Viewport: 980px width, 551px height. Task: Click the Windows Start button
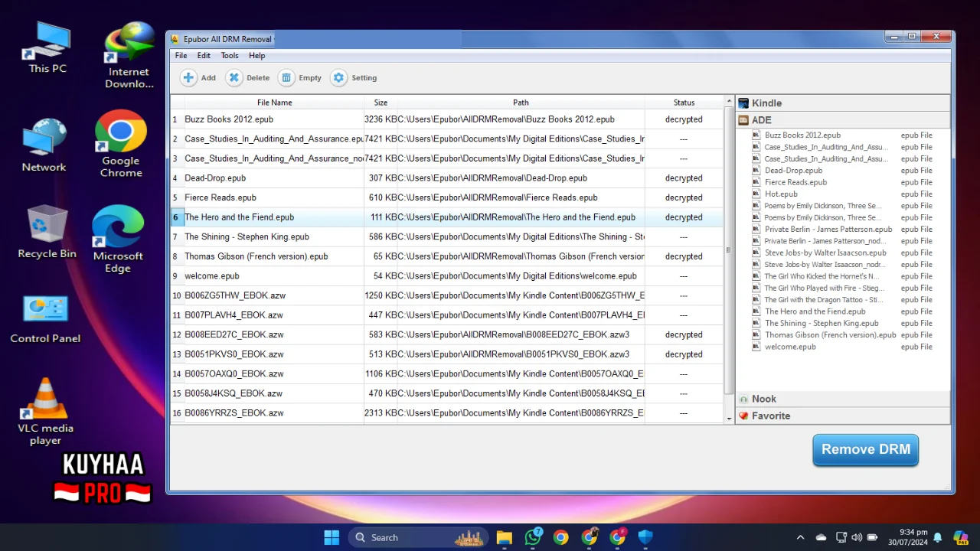coord(332,537)
